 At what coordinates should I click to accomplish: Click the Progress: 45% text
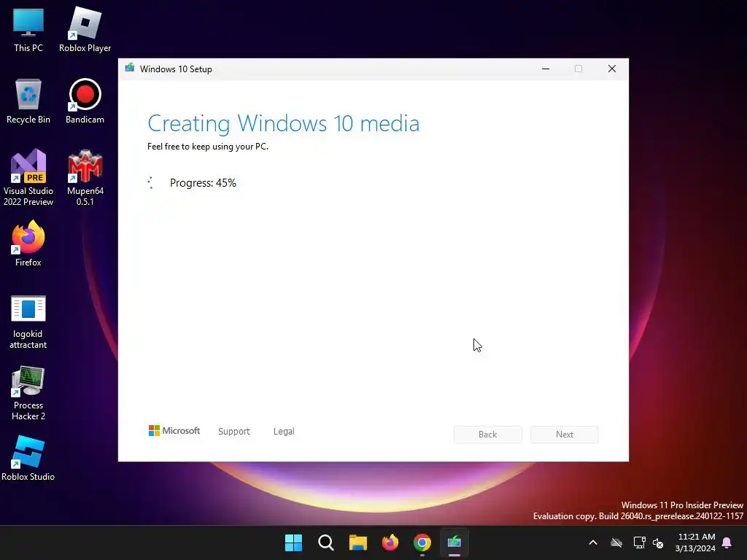[203, 183]
